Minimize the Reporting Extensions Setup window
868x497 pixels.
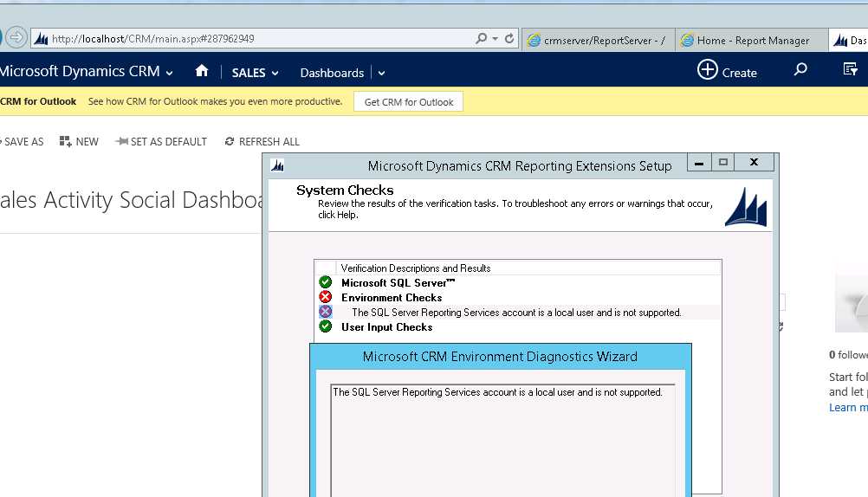pos(699,163)
